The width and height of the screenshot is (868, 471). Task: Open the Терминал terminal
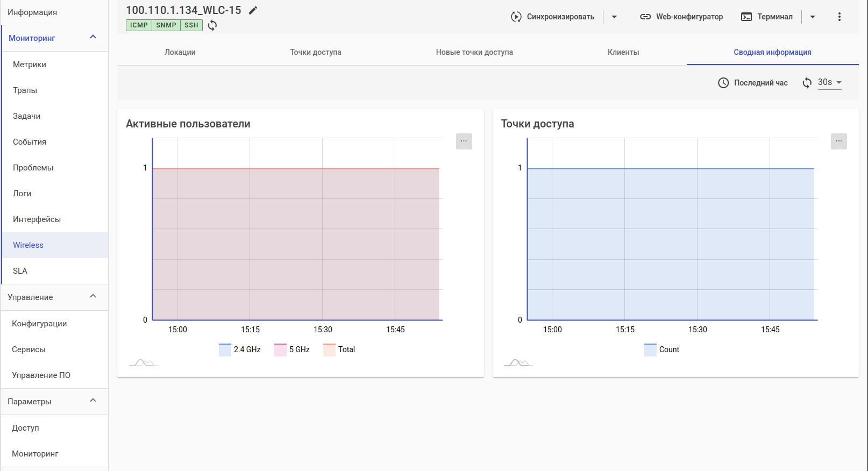coord(767,17)
